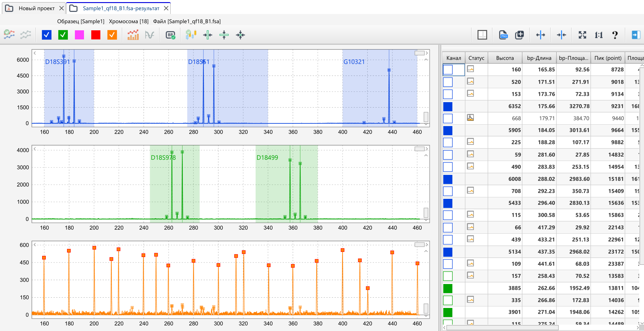Click the duplicate-plus copy icon
This screenshot has height=331, width=644.
click(519, 35)
